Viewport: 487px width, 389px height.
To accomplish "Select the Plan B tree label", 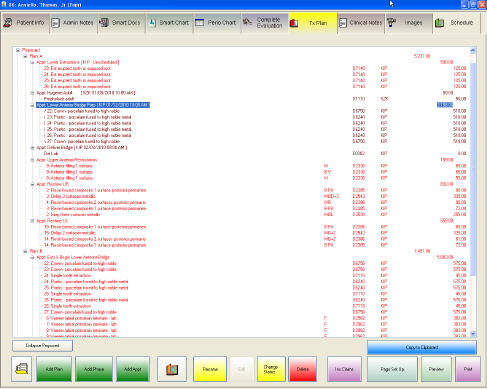I will 36,251.
